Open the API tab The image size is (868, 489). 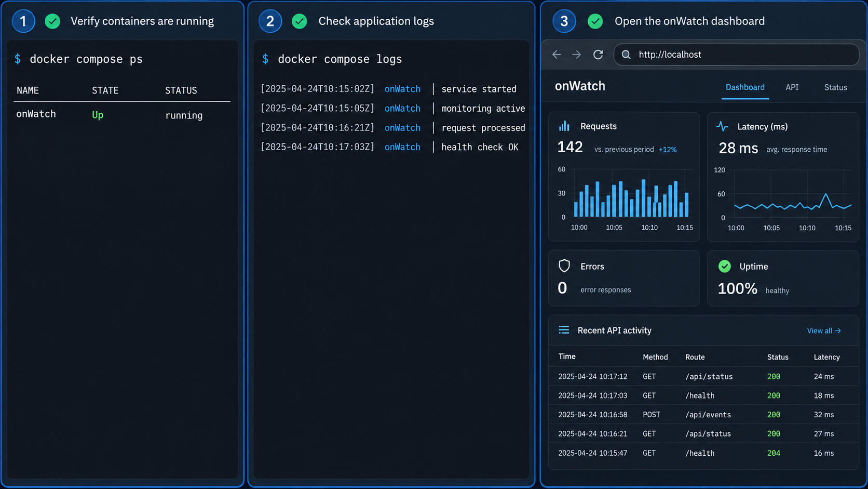click(x=792, y=87)
